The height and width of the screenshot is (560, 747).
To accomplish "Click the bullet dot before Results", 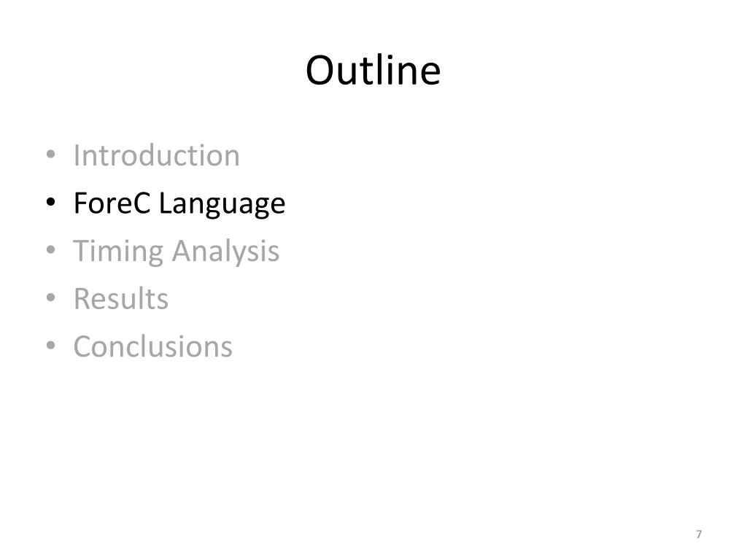I will coord(50,297).
